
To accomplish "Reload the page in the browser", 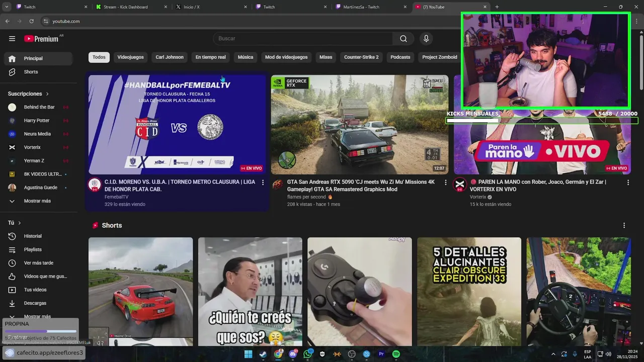I will tap(32, 21).
